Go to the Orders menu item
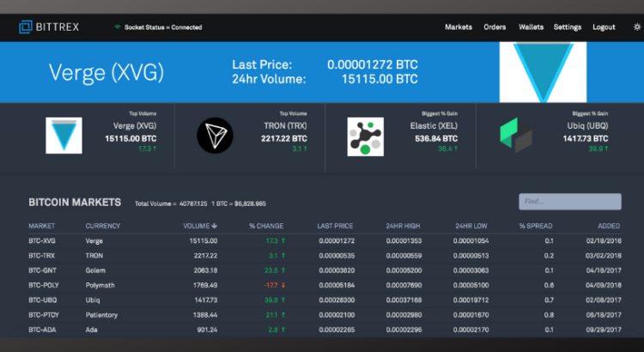Screen dimensions: 644x352 (495, 27)
